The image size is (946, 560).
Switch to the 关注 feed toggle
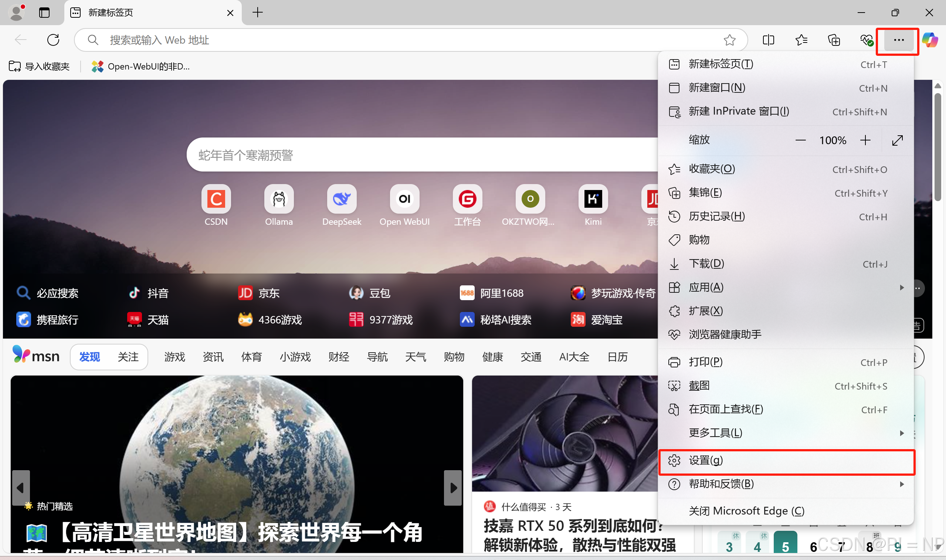128,357
